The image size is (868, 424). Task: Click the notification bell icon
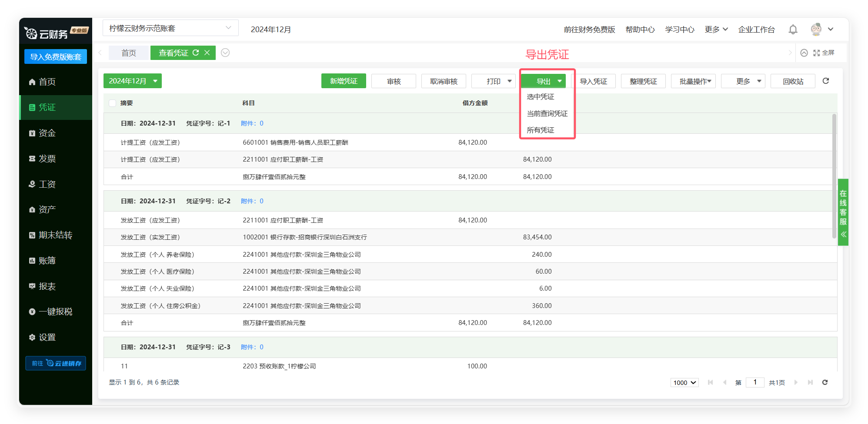pyautogui.click(x=793, y=30)
